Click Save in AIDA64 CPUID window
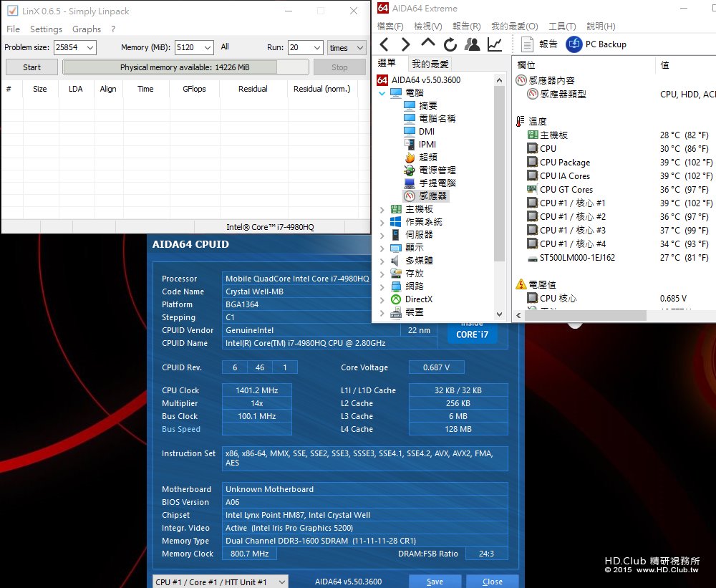The height and width of the screenshot is (588, 716). 435,582
